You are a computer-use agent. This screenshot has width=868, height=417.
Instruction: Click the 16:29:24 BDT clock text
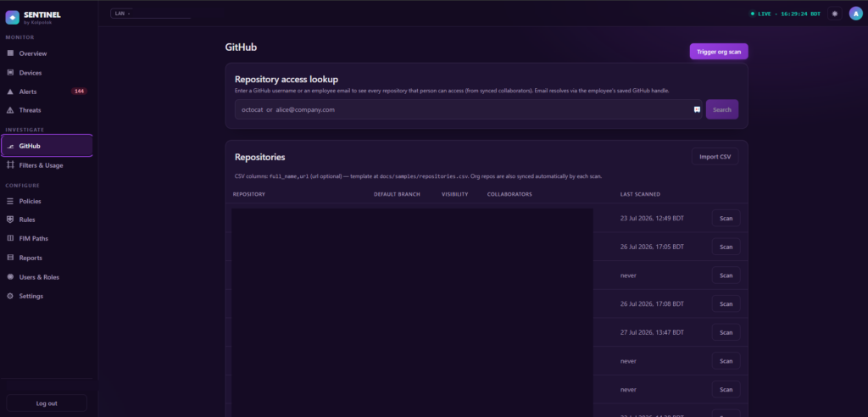[800, 14]
